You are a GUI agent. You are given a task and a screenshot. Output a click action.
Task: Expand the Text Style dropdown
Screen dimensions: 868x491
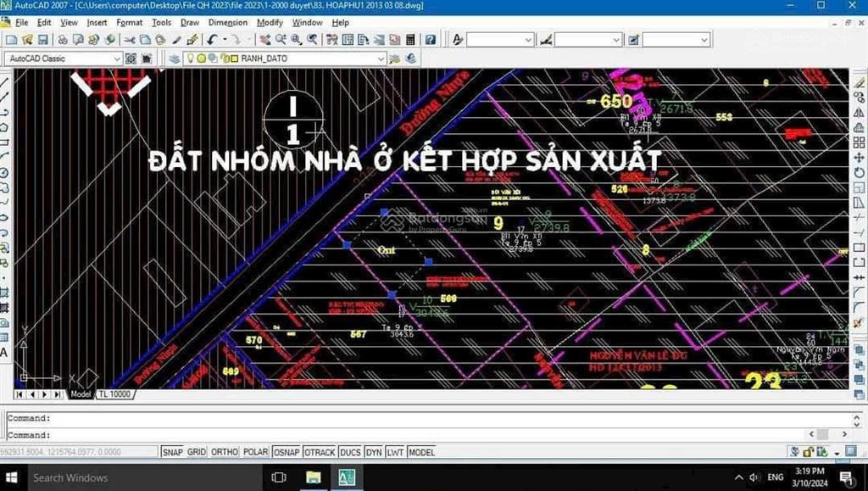pyautogui.click(x=528, y=40)
